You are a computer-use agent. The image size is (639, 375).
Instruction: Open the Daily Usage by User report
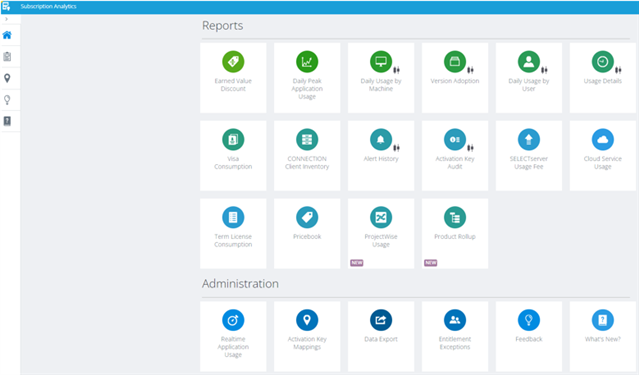[529, 78]
